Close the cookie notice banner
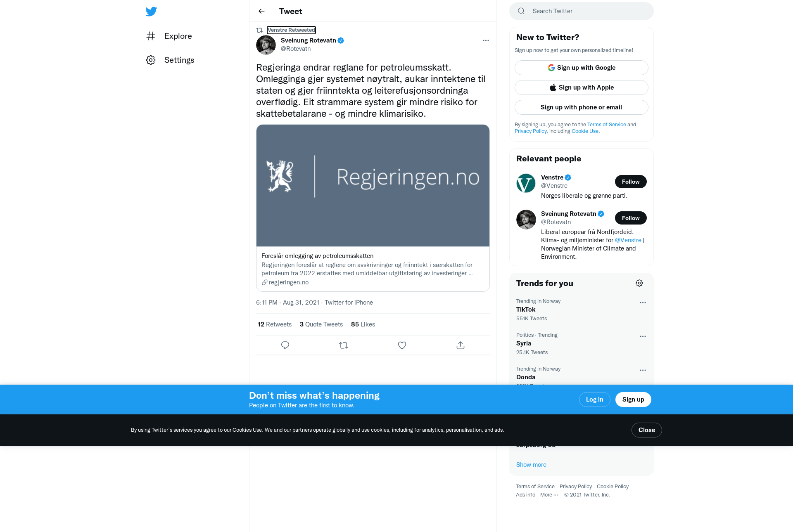793x532 pixels. 646,430
